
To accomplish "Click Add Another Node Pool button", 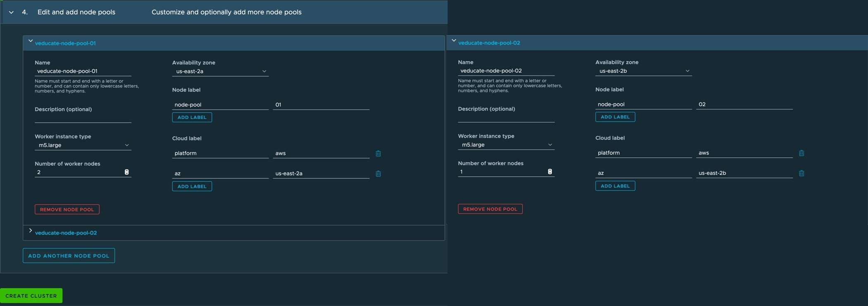I will pyautogui.click(x=69, y=256).
